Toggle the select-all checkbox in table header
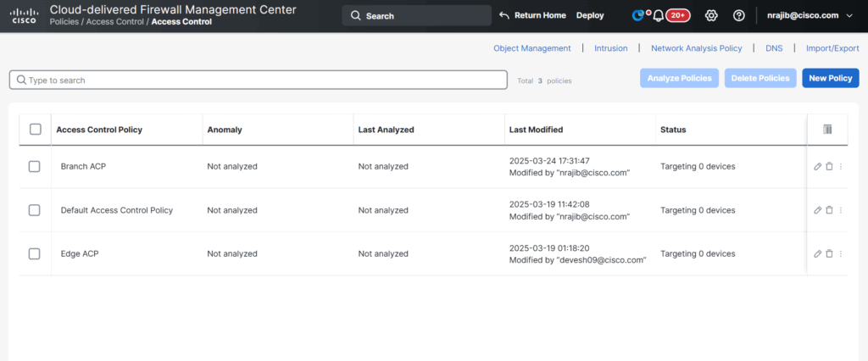 [35, 130]
